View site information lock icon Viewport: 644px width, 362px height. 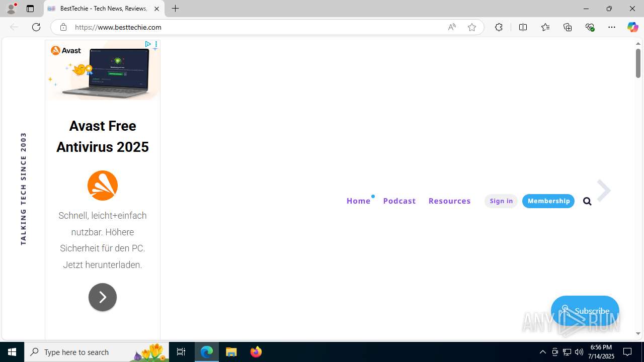pos(63,27)
